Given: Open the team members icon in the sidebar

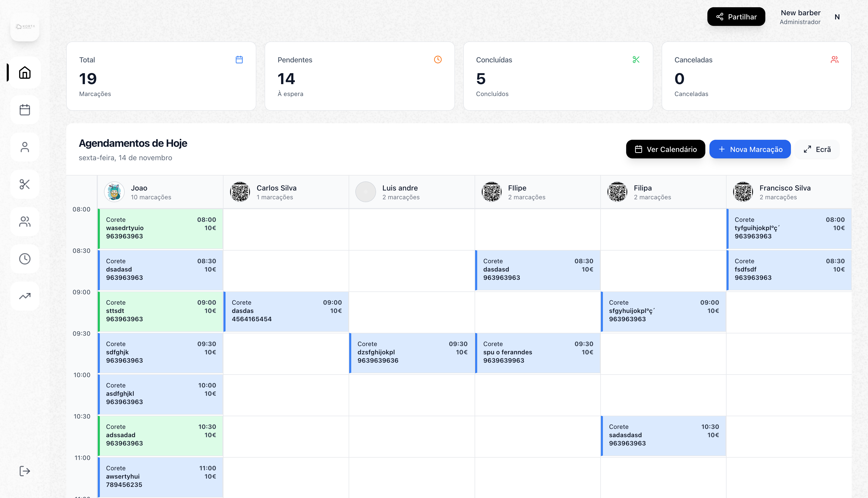Looking at the screenshot, I should 25,222.
